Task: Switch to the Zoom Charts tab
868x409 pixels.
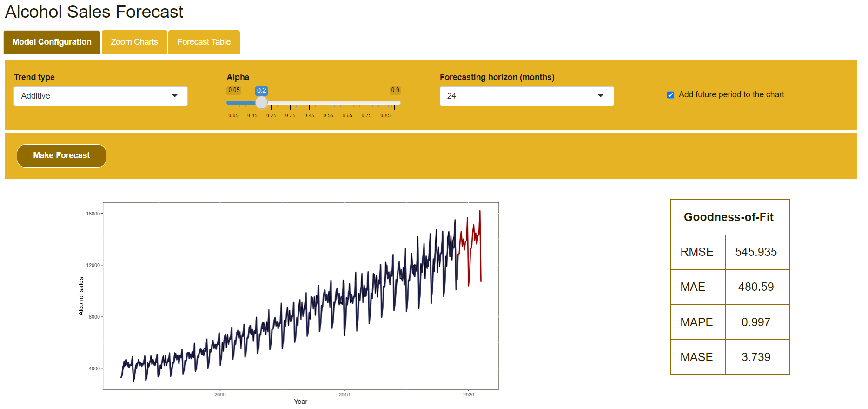Action: pos(134,42)
